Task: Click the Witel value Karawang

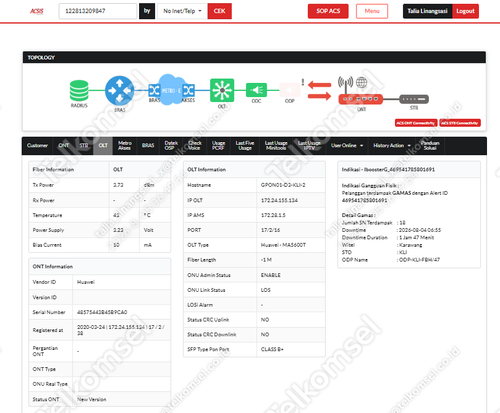Action: click(411, 245)
